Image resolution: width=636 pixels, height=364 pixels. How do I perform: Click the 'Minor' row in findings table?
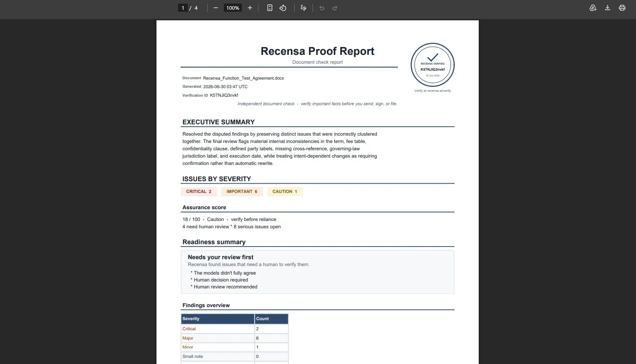tap(234, 347)
